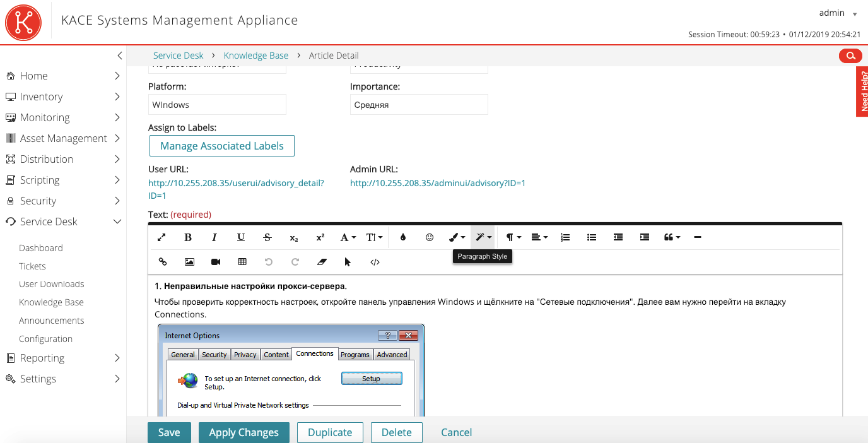This screenshot has width=868, height=443.
Task: Open the quote dropdown
Action: coord(672,237)
